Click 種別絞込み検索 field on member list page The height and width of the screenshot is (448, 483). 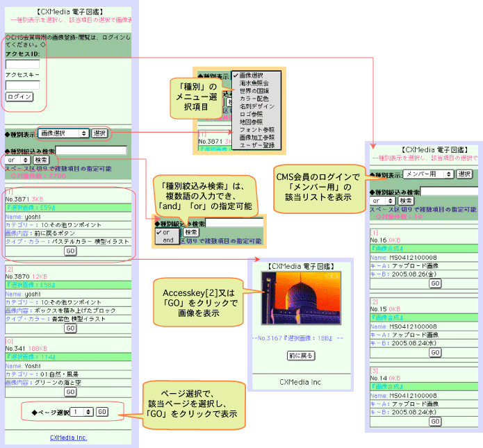450,191
